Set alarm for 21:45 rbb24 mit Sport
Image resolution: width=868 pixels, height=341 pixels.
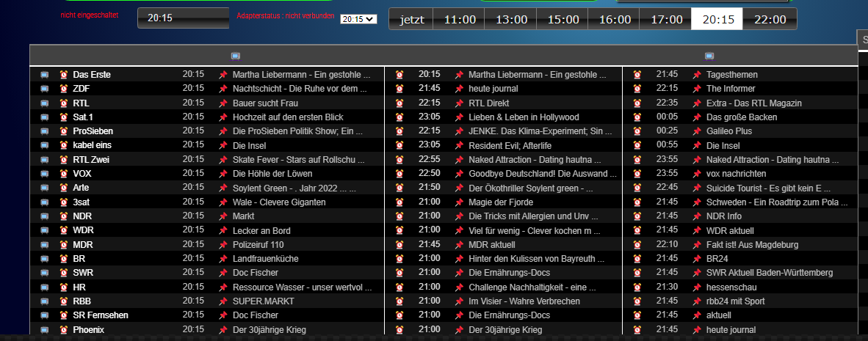(x=637, y=301)
